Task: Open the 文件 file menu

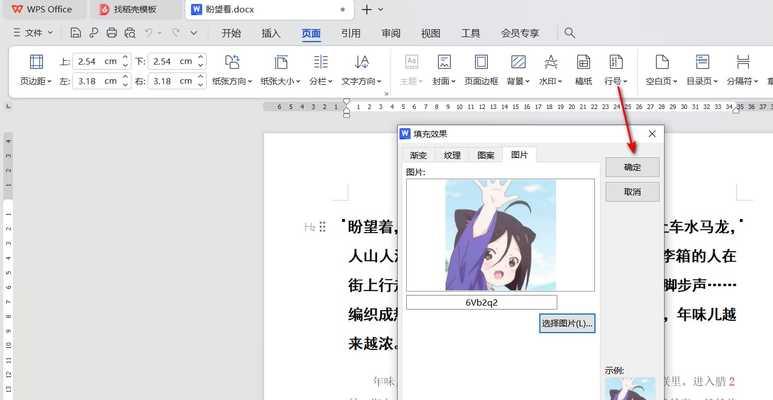Action: point(33,33)
